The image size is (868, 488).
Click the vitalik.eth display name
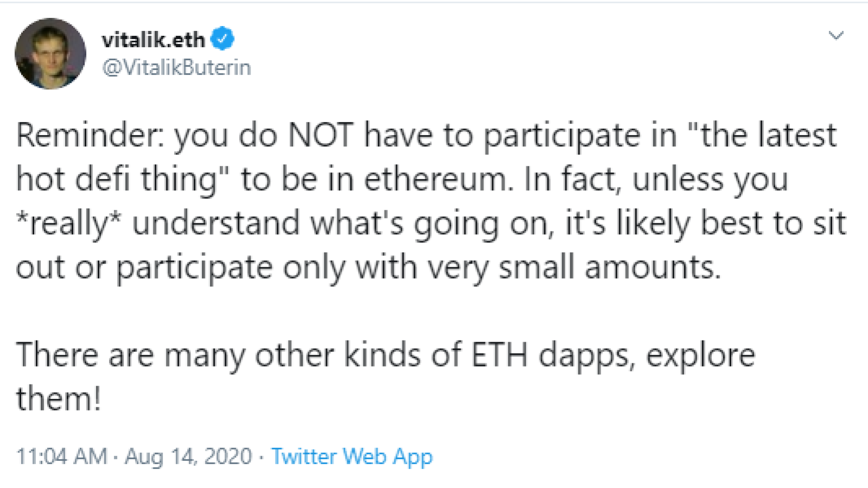153,39
